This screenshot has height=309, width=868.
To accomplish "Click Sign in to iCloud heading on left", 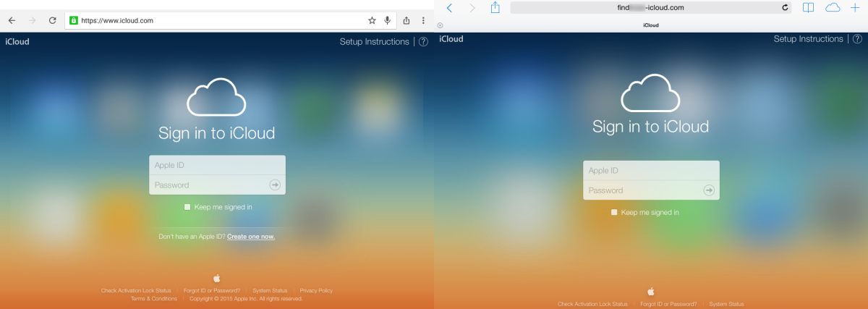I will coord(217,133).
